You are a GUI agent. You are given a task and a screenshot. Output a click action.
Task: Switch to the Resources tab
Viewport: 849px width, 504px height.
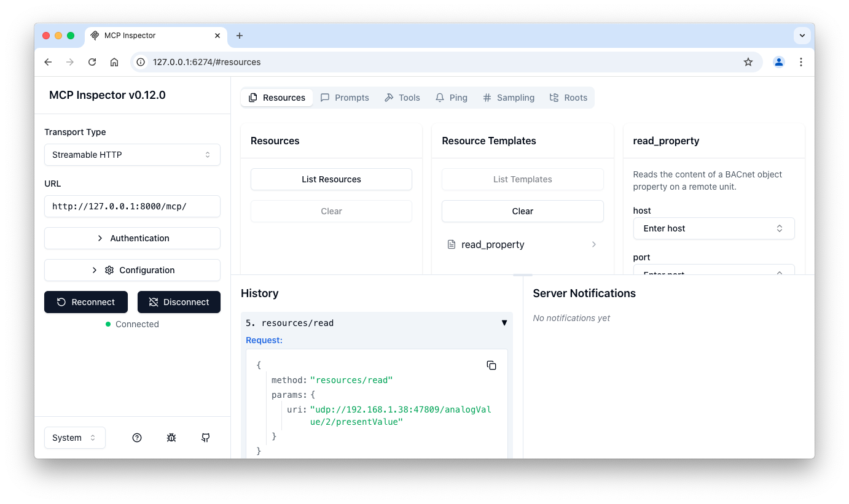(x=277, y=98)
